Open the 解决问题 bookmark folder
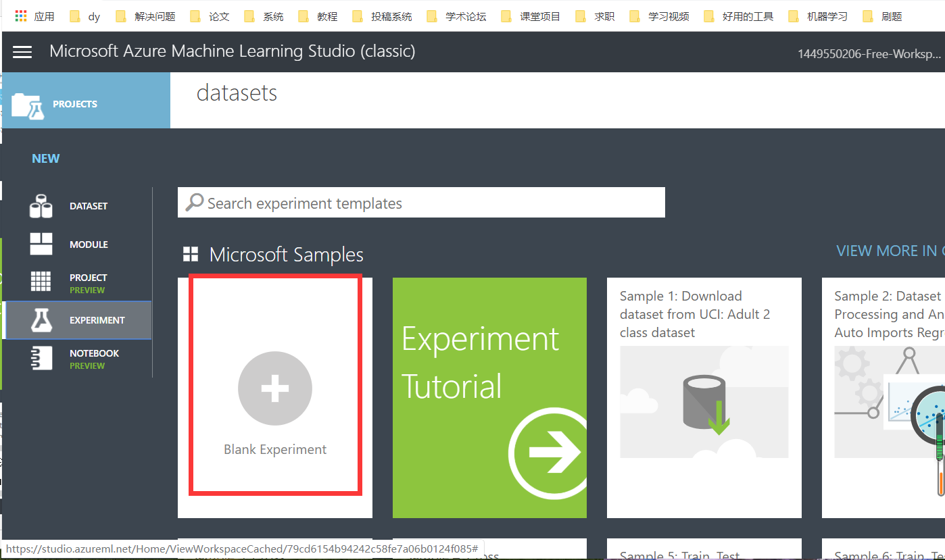Image resolution: width=945 pixels, height=560 pixels. (x=145, y=16)
